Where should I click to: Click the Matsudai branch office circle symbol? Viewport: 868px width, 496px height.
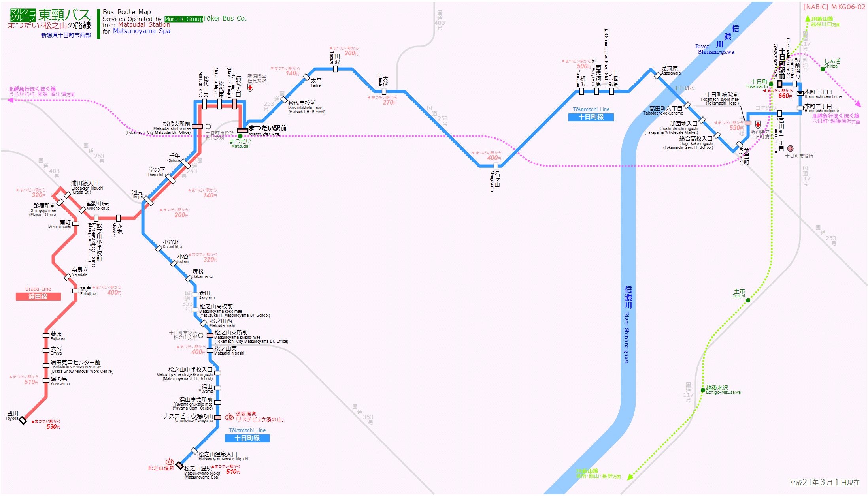[x=208, y=127]
